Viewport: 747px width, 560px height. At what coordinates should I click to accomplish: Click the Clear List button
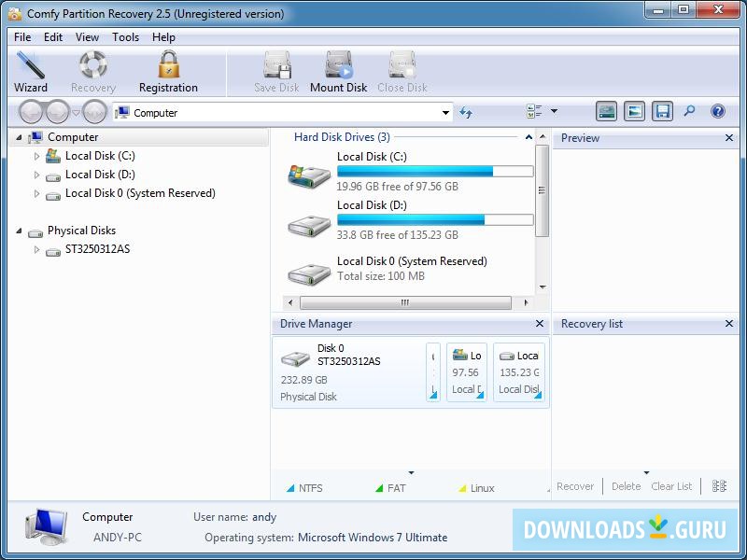671,486
